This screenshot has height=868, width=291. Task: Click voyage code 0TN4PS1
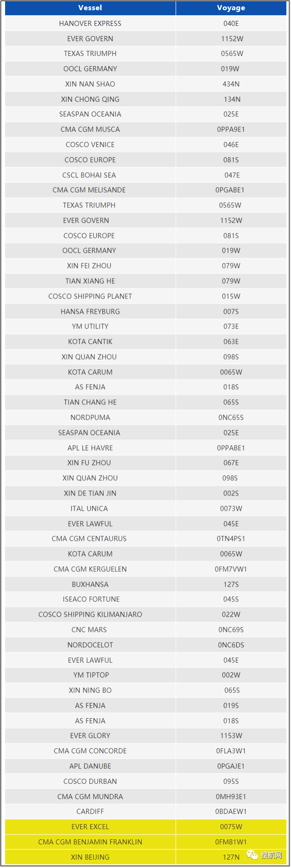231,539
